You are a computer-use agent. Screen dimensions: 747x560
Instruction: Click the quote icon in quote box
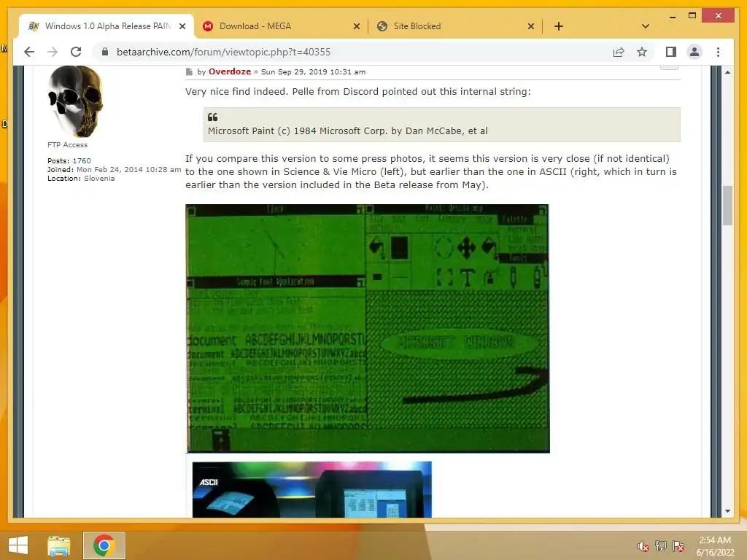(x=212, y=117)
